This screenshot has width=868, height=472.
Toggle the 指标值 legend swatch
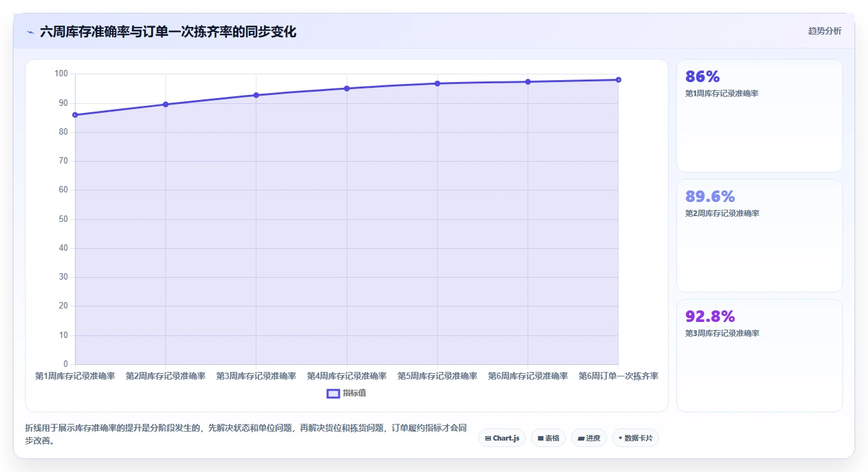(x=333, y=393)
